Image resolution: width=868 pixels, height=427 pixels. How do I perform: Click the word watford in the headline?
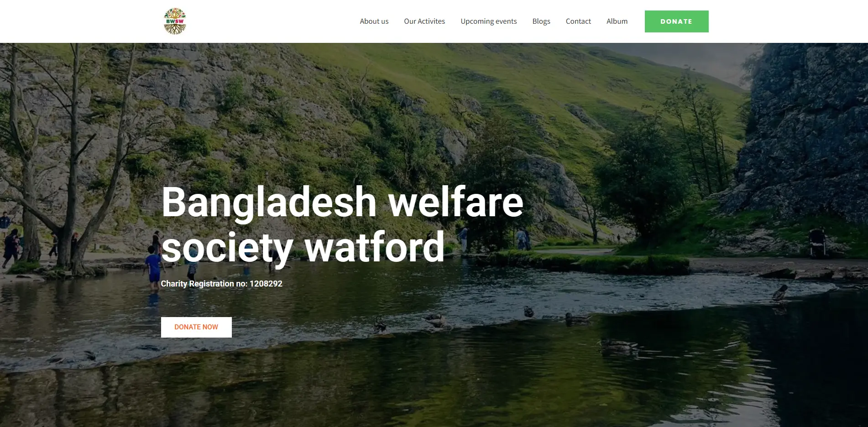pos(374,247)
